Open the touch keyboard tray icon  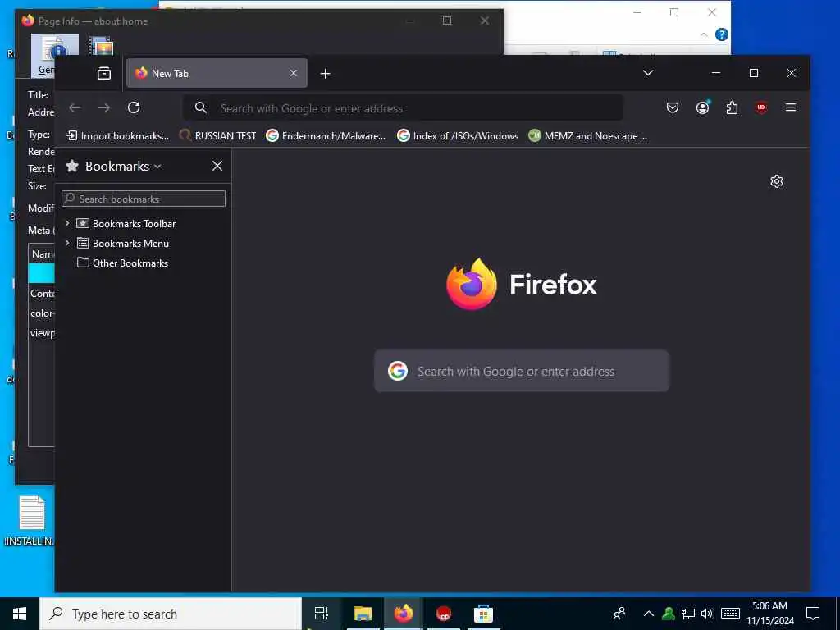pos(730,614)
